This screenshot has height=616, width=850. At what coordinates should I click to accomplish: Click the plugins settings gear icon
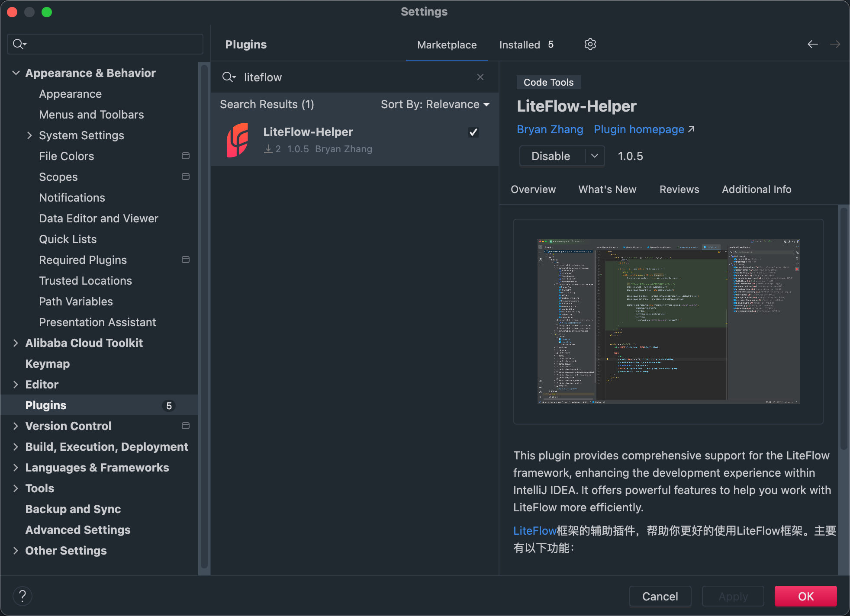590,44
